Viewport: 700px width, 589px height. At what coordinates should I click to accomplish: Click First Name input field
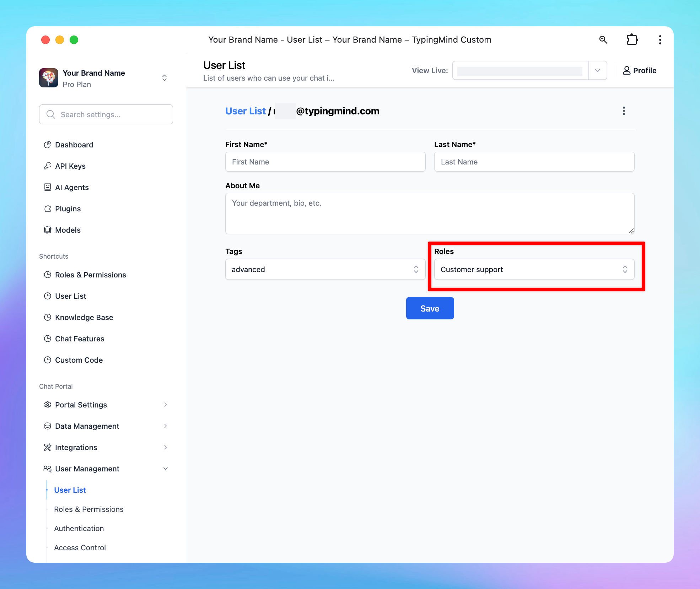(325, 162)
